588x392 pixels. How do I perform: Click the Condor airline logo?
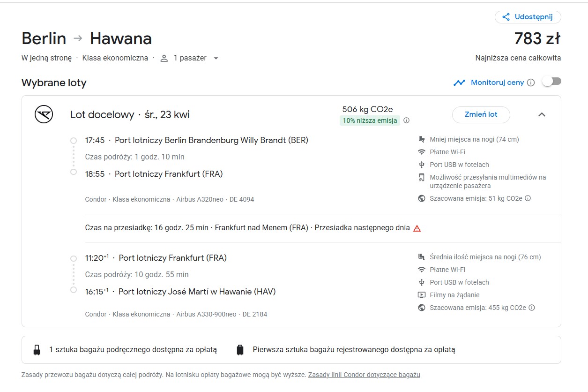tap(44, 114)
